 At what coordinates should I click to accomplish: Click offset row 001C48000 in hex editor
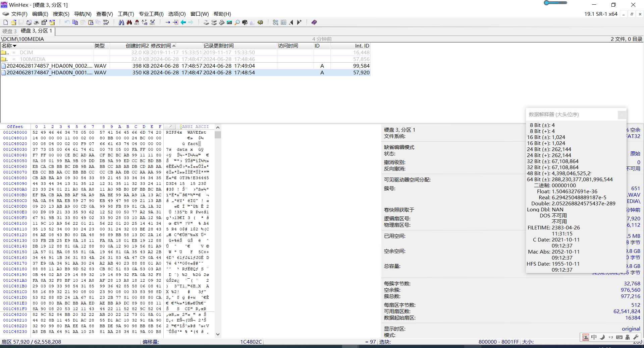(x=15, y=133)
